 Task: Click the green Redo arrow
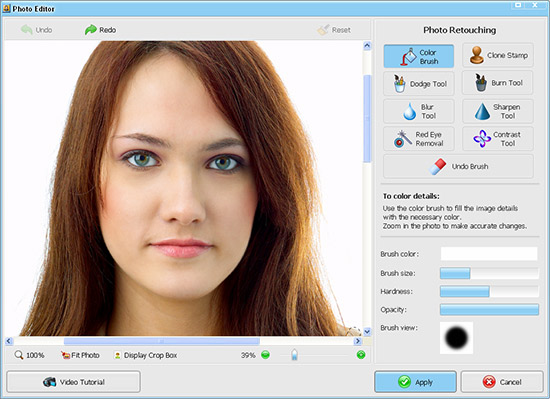click(x=91, y=30)
